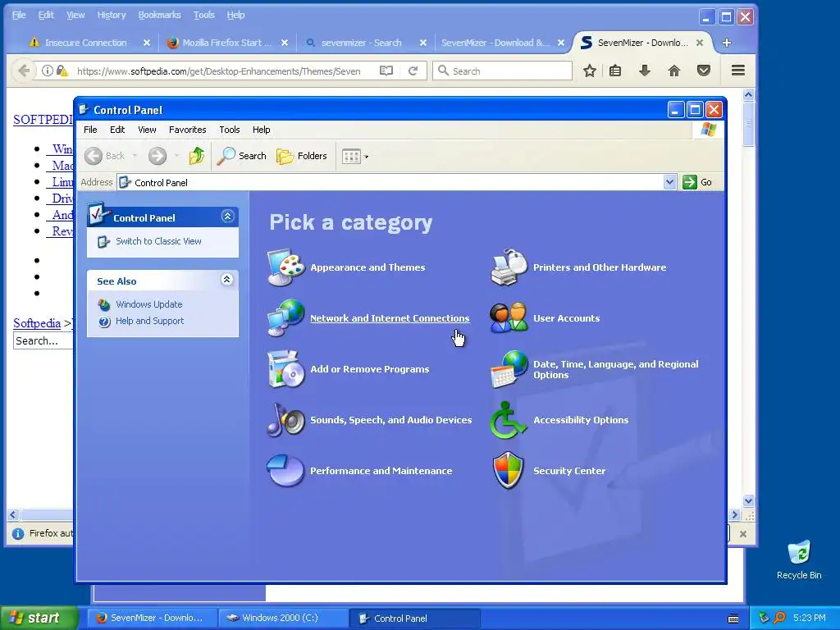Click the Back button in Control Panel
This screenshot has height=630, width=840.
tap(105, 156)
